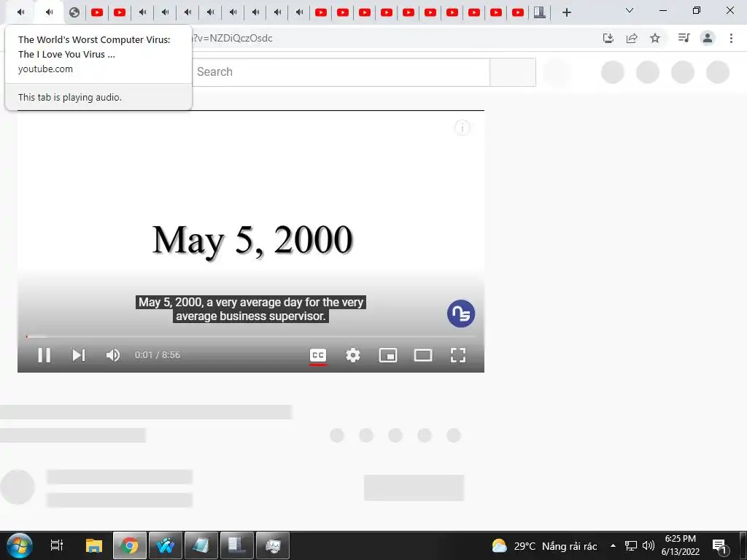Expand hidden system tray icons arrow

613,545
